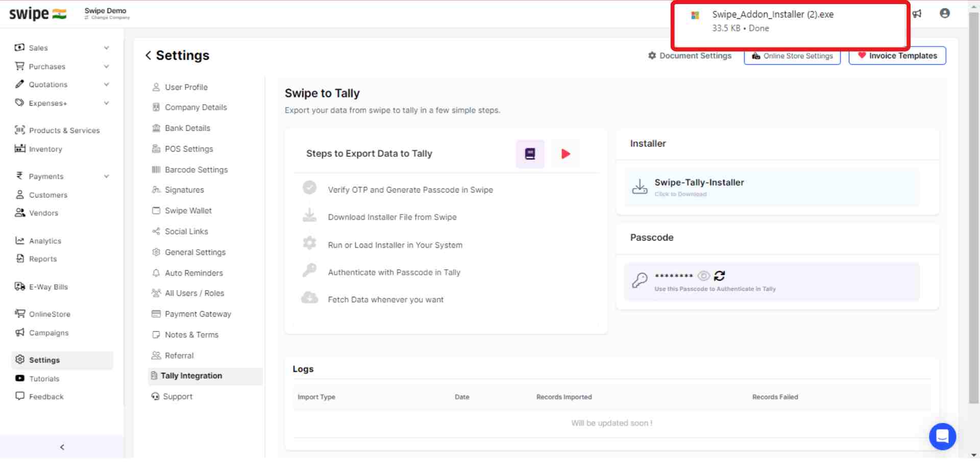Open the user account avatar icon

945,13
